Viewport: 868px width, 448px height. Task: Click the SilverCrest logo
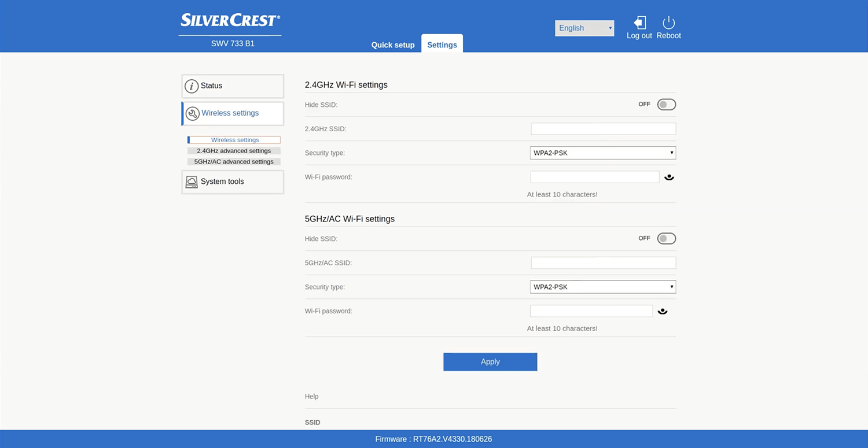coord(230,21)
